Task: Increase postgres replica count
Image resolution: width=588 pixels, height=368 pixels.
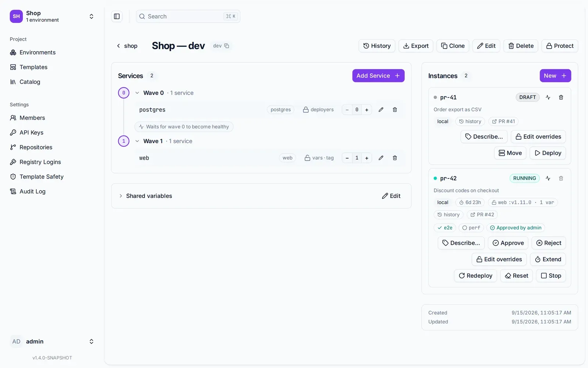Action: coord(367,110)
